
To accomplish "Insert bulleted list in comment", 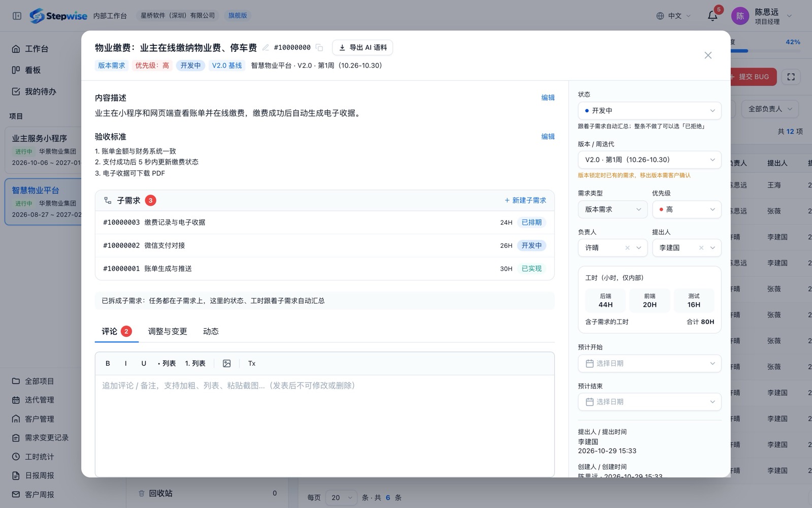I will [x=166, y=363].
